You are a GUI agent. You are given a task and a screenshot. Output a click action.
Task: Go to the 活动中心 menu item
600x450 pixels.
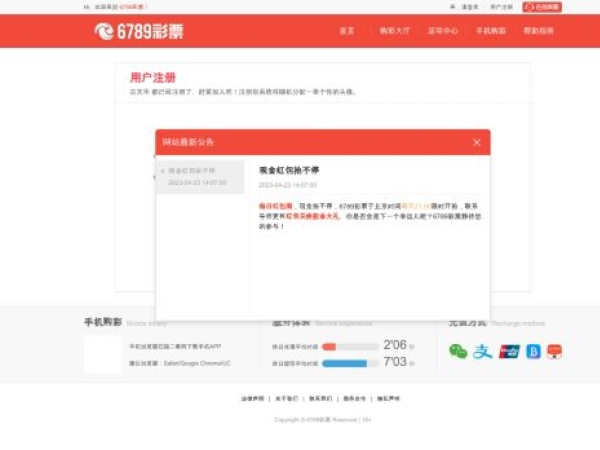443,31
